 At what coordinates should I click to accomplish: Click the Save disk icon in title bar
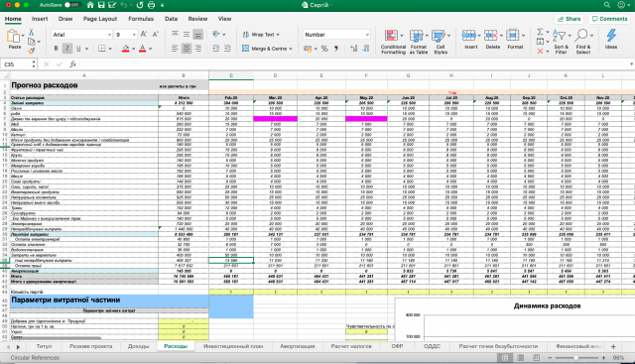click(x=101, y=5)
